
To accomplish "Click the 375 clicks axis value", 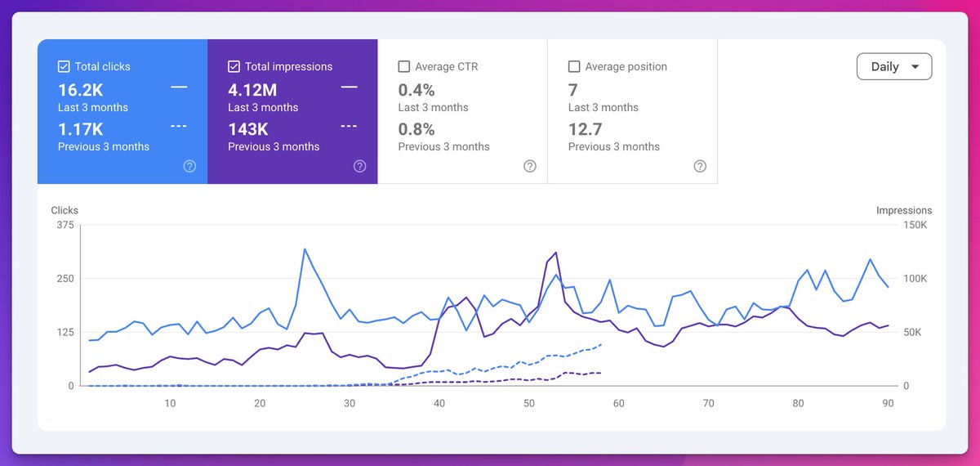I will pyautogui.click(x=64, y=226).
